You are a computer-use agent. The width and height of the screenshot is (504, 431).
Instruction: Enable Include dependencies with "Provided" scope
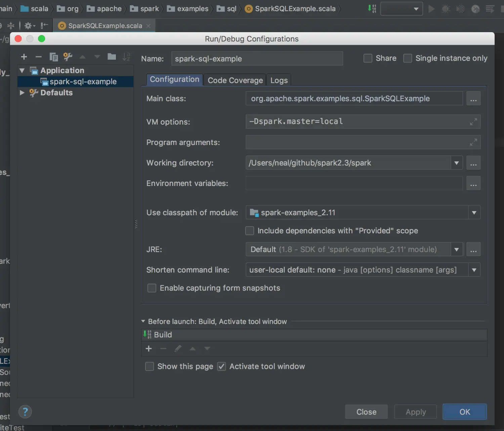click(250, 231)
